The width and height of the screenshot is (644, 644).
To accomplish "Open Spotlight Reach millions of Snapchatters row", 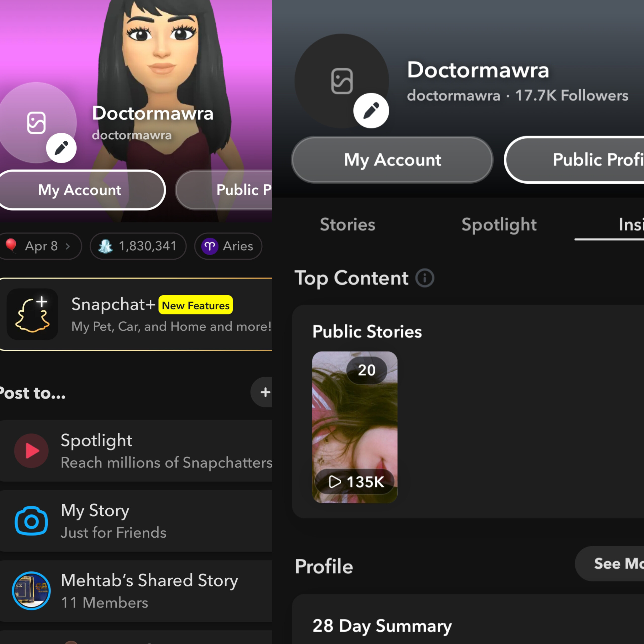I will pos(136,451).
